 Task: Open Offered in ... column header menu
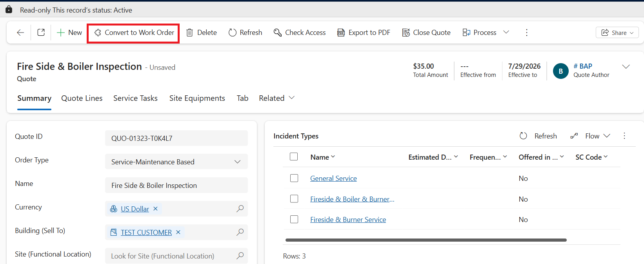click(541, 157)
